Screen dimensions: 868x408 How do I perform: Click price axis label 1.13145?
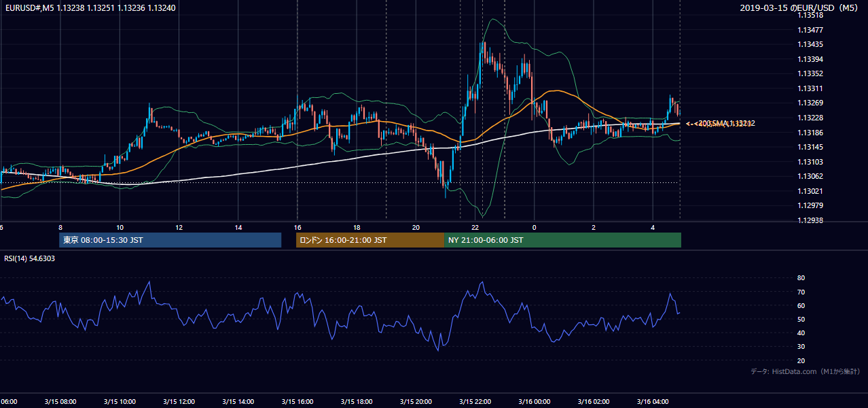point(811,147)
